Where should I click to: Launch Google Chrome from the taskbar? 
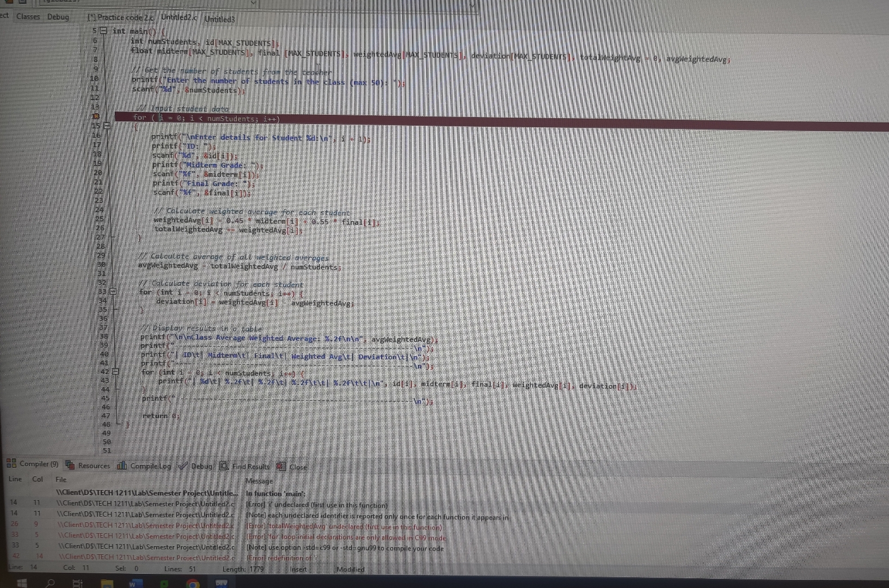(x=192, y=583)
